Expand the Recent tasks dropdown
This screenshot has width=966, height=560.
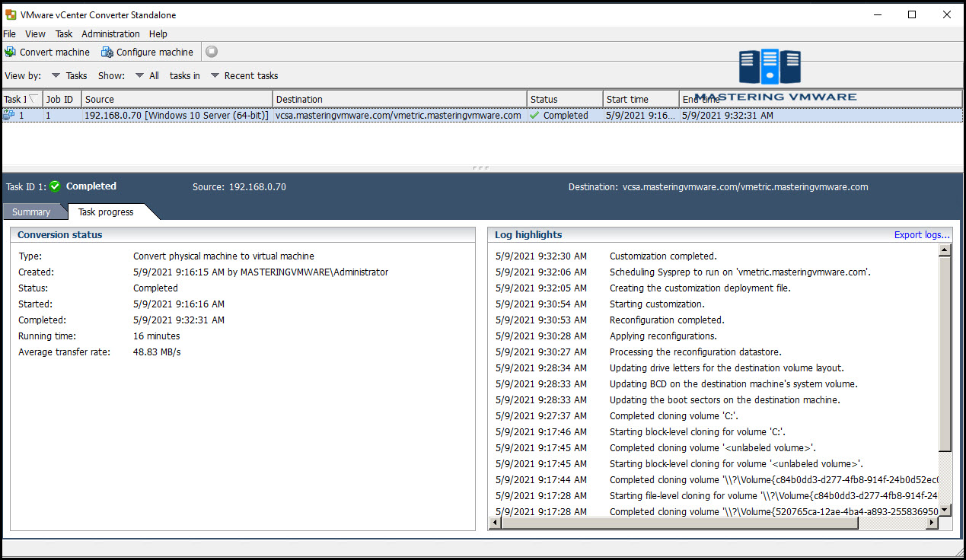(244, 75)
